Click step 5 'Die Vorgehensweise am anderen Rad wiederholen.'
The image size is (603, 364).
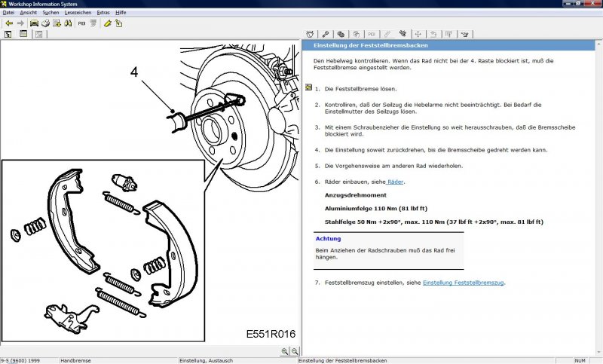tap(393, 166)
